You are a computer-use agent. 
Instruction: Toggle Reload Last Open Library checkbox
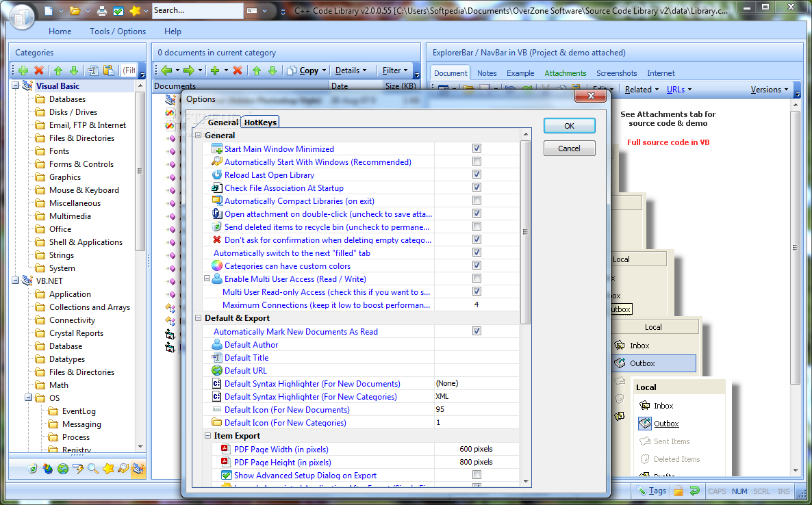point(477,174)
